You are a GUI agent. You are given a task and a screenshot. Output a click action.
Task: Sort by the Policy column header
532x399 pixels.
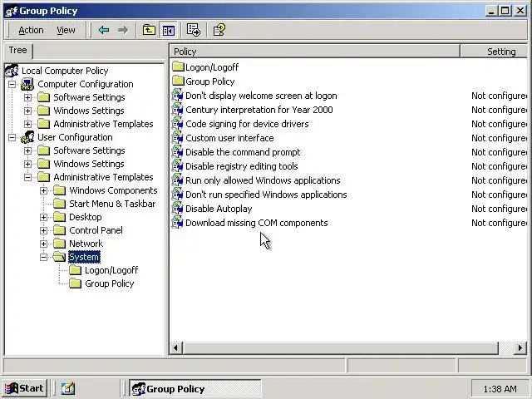point(314,52)
